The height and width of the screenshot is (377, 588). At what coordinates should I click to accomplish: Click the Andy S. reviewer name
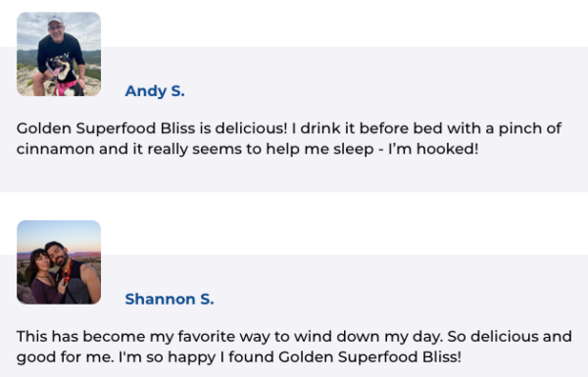click(155, 91)
